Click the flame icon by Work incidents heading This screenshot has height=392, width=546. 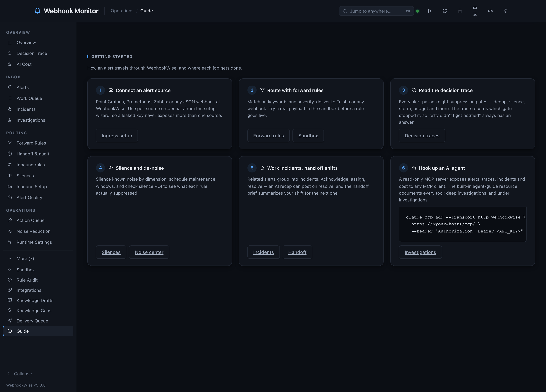click(x=262, y=168)
